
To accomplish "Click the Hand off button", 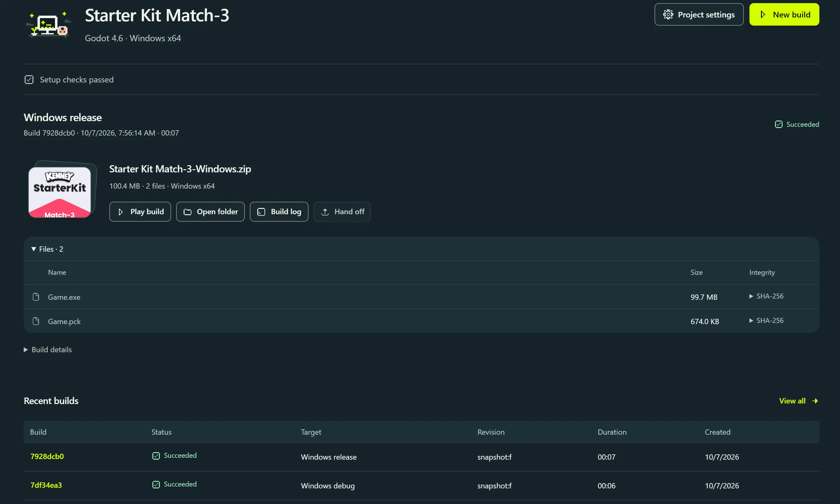I will click(x=342, y=212).
